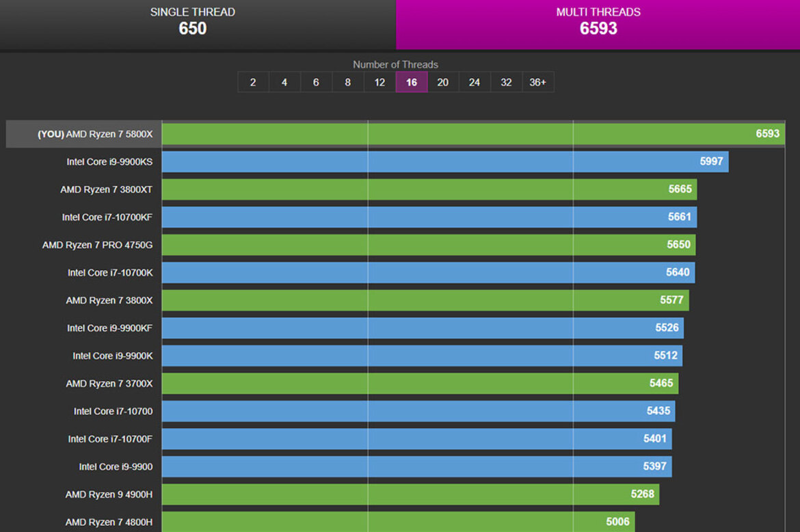
Task: Click the AMD Ryzen 7 3700X label
Action: pyautogui.click(x=109, y=384)
